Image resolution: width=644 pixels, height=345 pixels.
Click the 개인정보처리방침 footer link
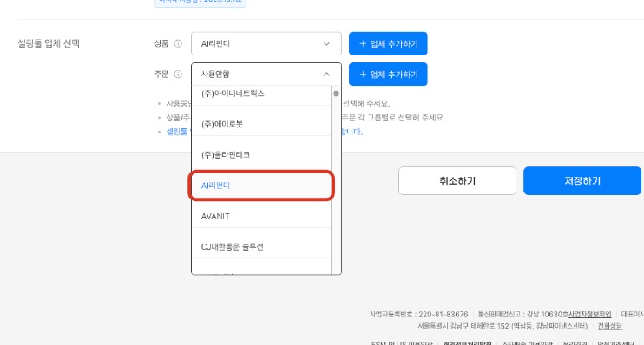467,343
